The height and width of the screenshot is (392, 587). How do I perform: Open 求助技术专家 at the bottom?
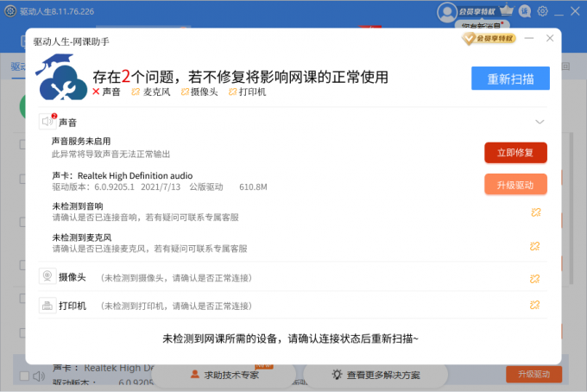click(x=224, y=375)
